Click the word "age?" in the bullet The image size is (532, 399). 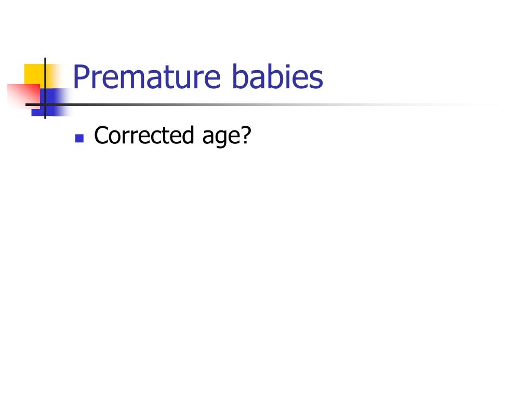227,137
